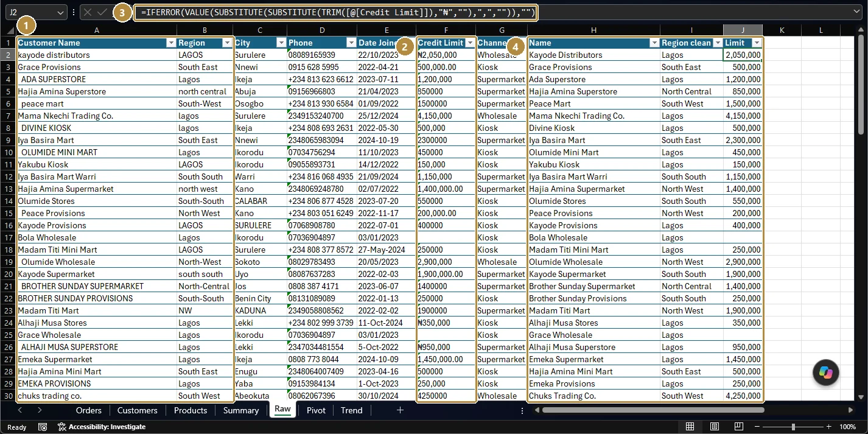Switch to the Summary sheet tab
The height and width of the screenshot is (434, 868).
coord(241,410)
